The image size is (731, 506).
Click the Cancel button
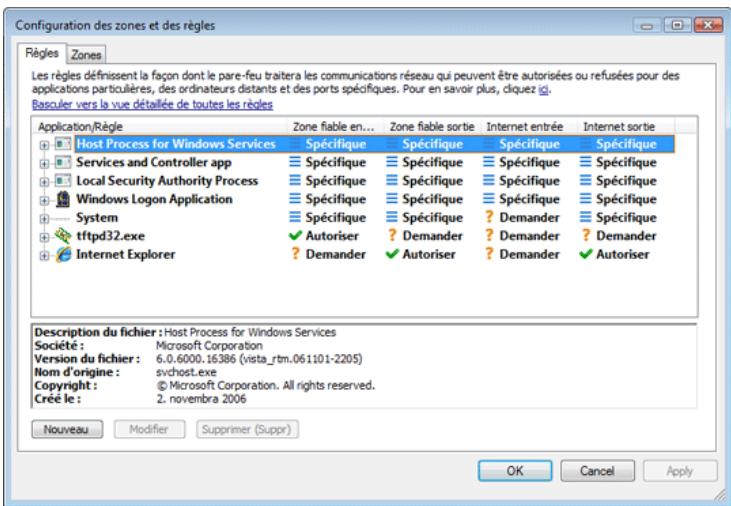click(x=597, y=471)
